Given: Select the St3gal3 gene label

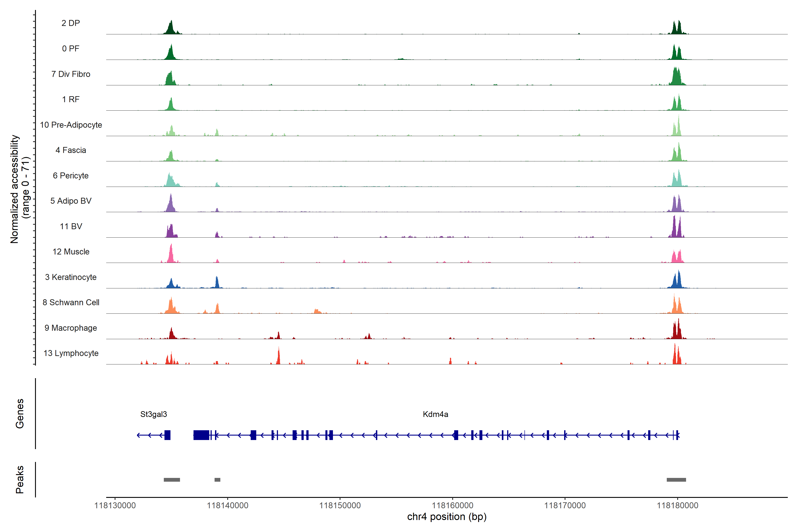Looking at the screenshot, I should tap(153, 414).
